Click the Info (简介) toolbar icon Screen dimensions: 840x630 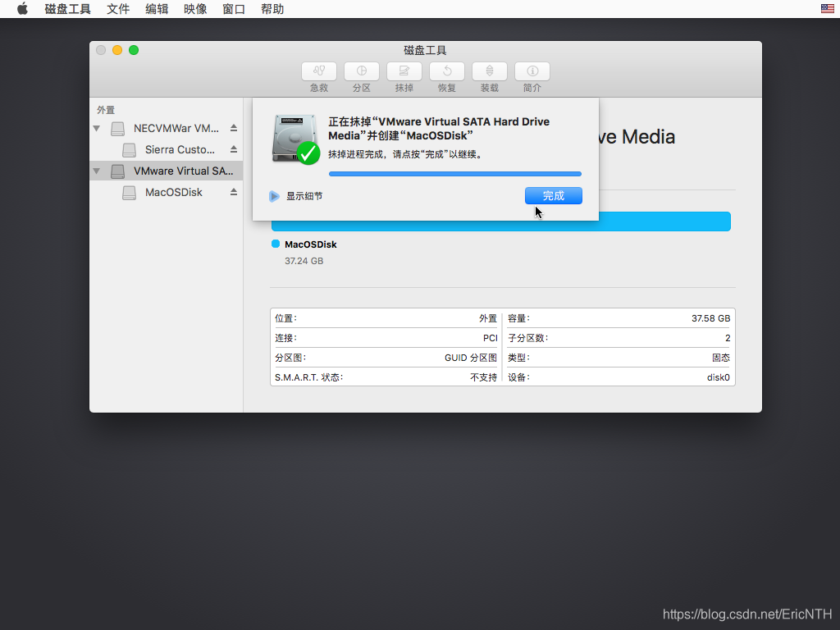(x=532, y=71)
